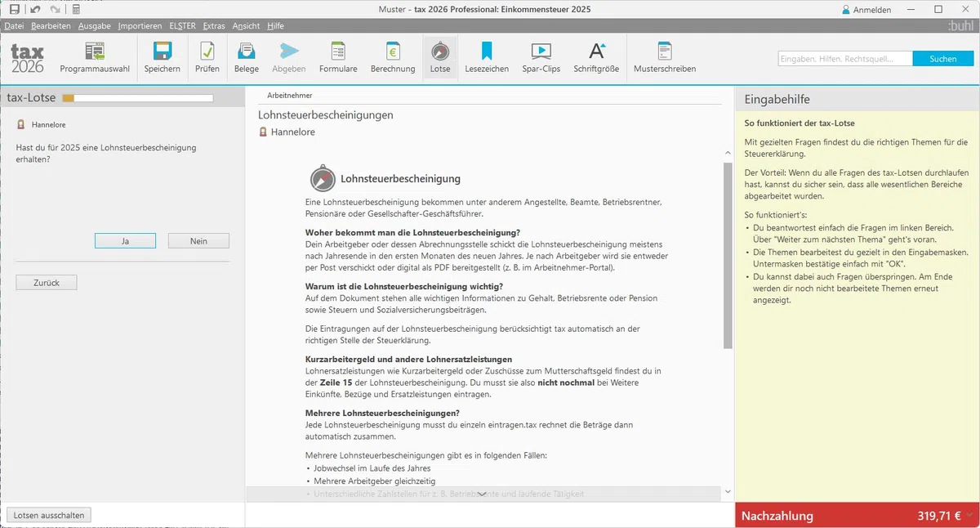Click the tax 2026 logo
Screen dimensions: 980x528
click(x=27, y=59)
